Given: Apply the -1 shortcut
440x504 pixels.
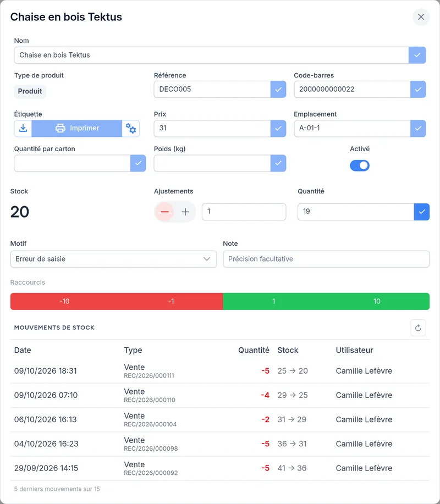Looking at the screenshot, I should point(171,301).
